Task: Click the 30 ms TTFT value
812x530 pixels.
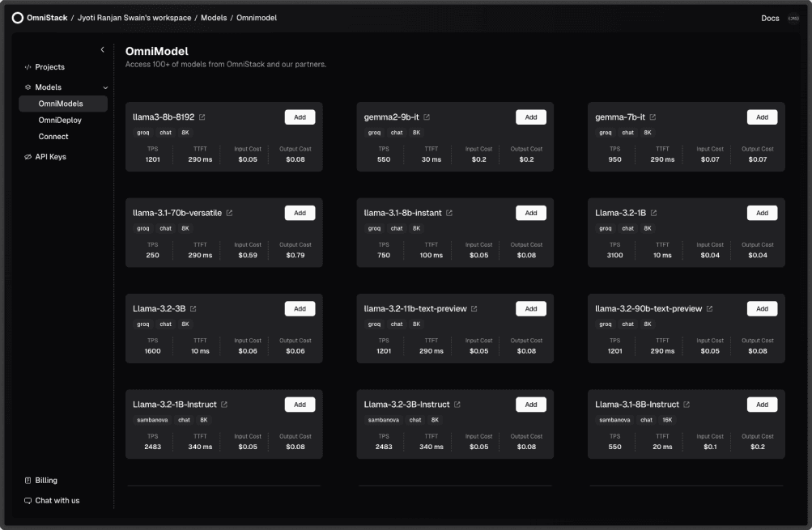Action: pyautogui.click(x=431, y=159)
